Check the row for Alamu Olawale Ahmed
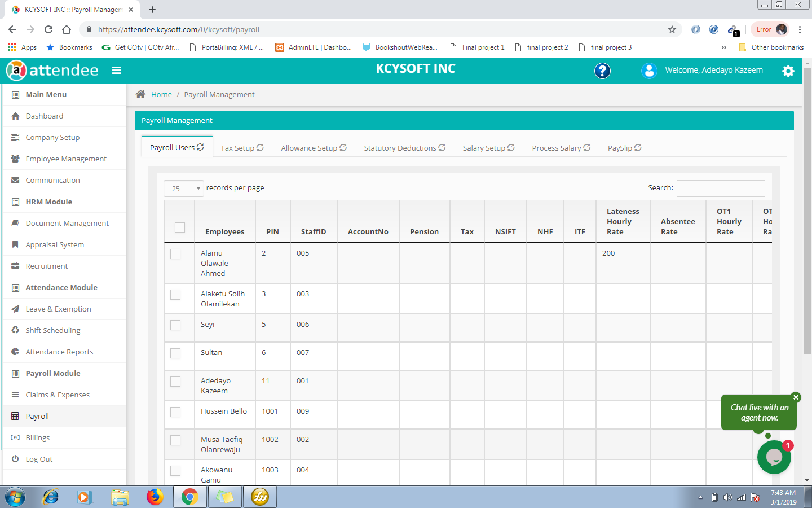The height and width of the screenshot is (508, 812). (175, 254)
